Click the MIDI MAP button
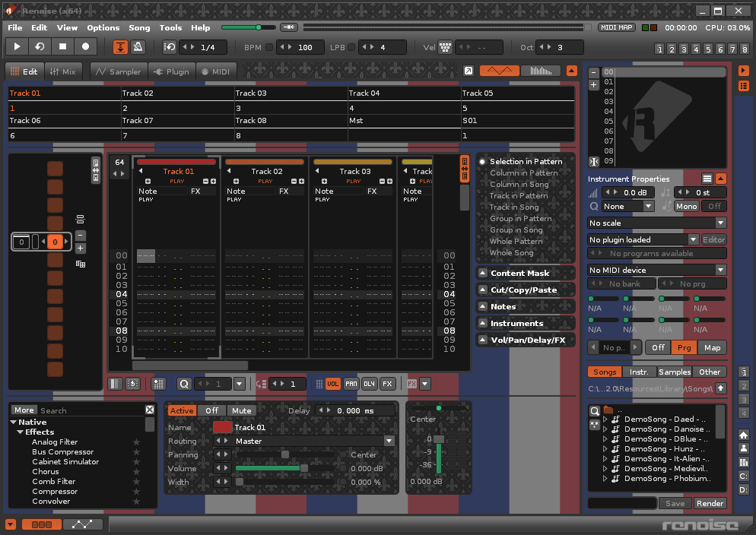The width and height of the screenshot is (756, 535). pyautogui.click(x=617, y=27)
